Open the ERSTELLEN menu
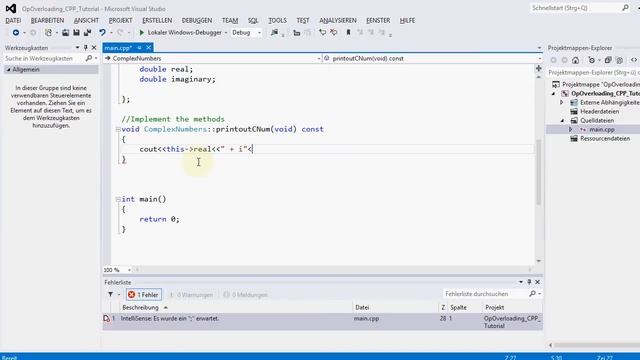The width and height of the screenshot is (640, 360). [x=157, y=20]
